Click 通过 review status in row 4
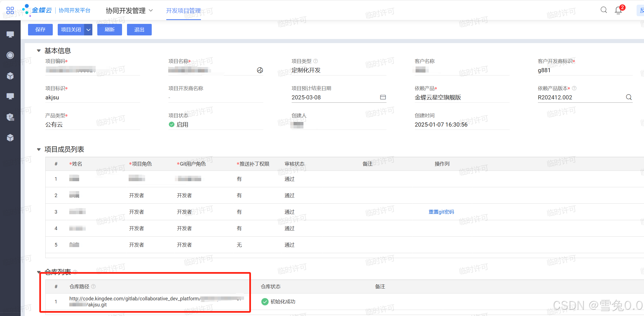 point(289,228)
